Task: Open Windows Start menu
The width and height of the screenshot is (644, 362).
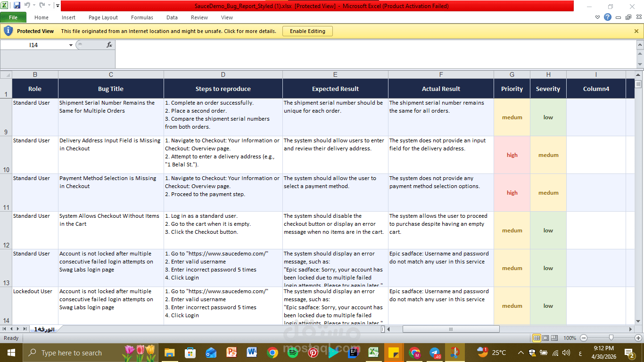Action: (x=11, y=353)
